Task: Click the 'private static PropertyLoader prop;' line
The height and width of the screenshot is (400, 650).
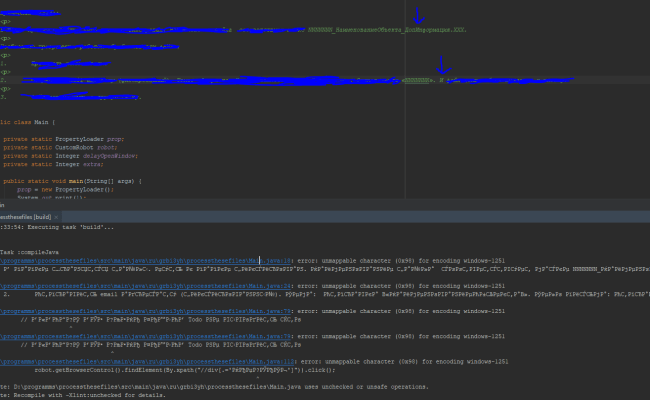Action: click(64, 139)
